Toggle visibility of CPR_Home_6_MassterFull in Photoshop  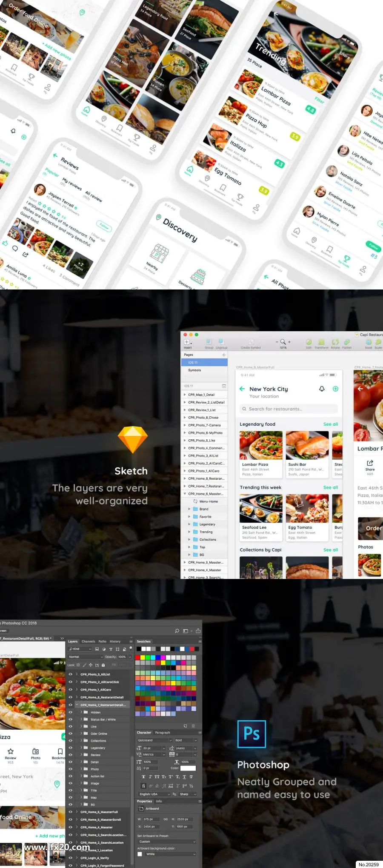(x=70, y=812)
